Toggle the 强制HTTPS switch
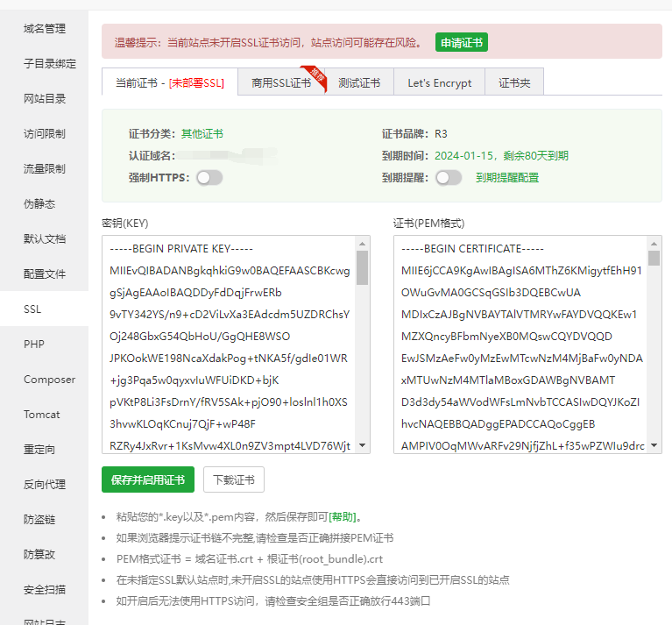Screen dimensions: 672x625 point(209,177)
